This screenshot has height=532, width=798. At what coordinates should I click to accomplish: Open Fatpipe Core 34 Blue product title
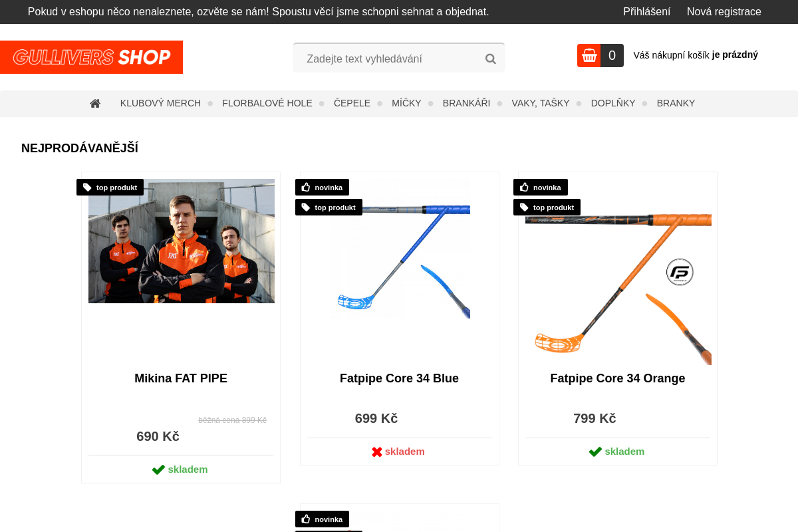(x=399, y=378)
